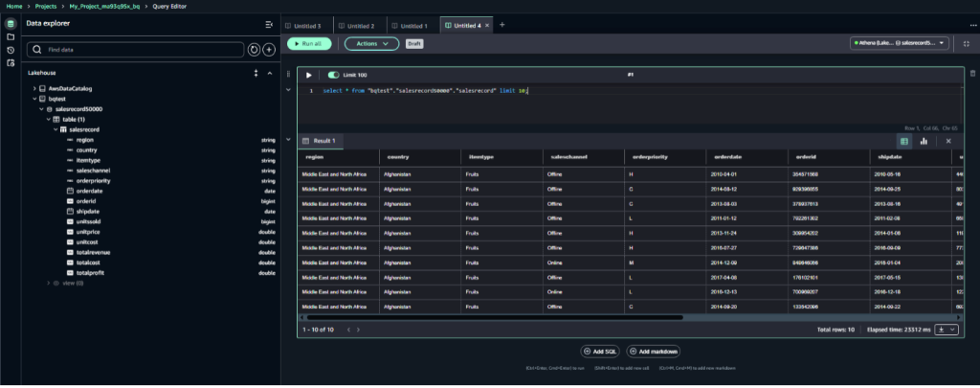The height and width of the screenshot is (388, 980).
Task: Collapse the salesrecord50000 database node
Action: (40, 109)
